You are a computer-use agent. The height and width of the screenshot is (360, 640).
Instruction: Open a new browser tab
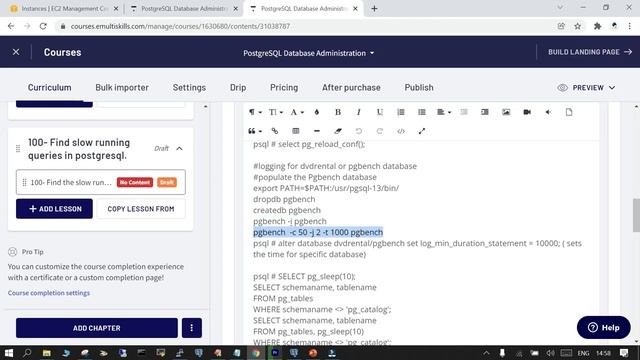click(374, 9)
